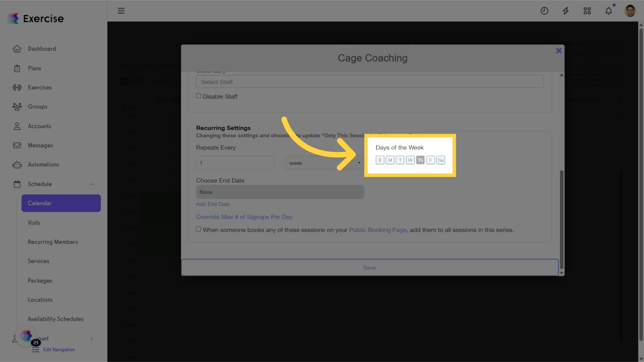Open the clock history icon
The image size is (644, 362).
(x=544, y=11)
